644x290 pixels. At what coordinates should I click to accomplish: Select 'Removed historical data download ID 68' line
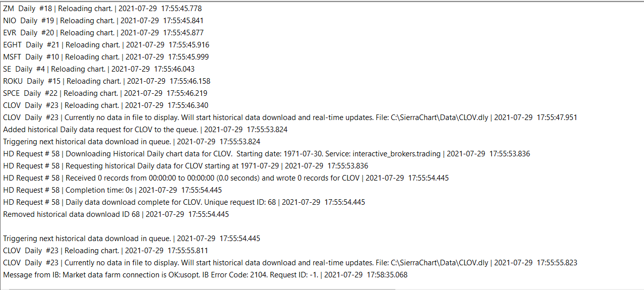116,214
